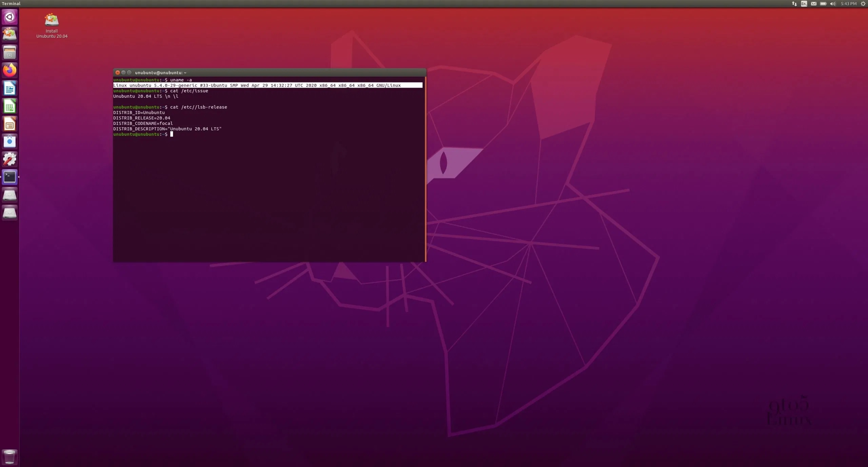Minimize the terminal window
Screen dimensions: 868x467
[123, 73]
